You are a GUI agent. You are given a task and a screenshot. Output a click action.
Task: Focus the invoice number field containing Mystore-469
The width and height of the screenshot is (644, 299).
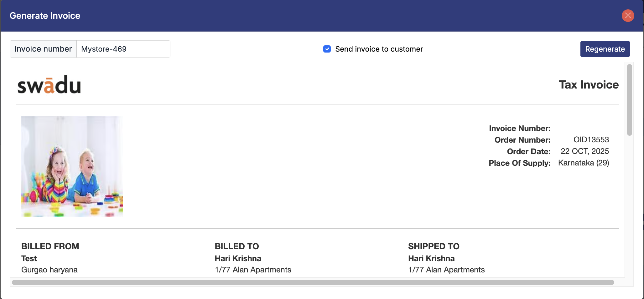click(123, 49)
